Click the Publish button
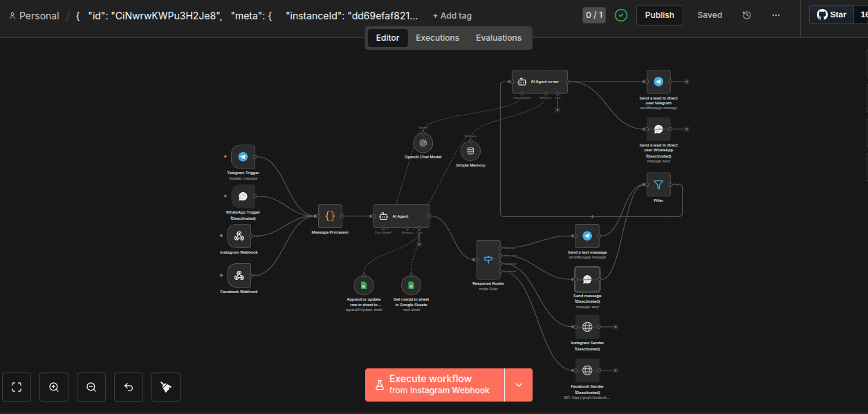This screenshot has height=414, width=868. click(x=659, y=15)
